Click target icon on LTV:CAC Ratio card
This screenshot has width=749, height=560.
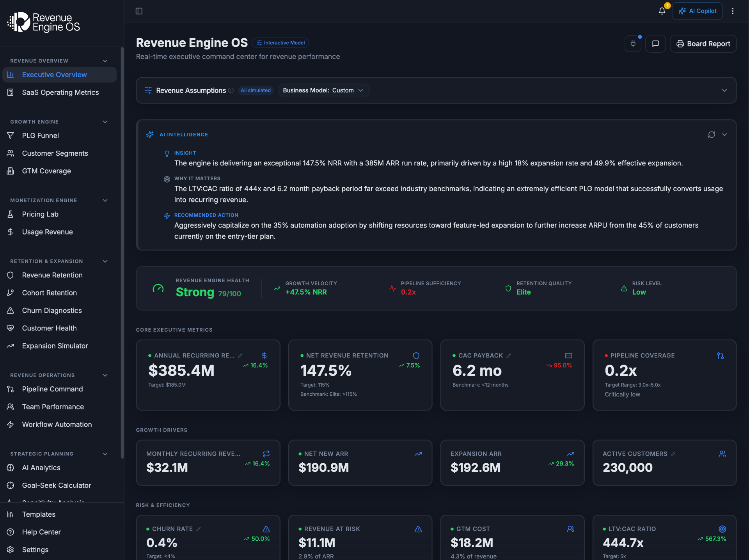pyautogui.click(x=722, y=529)
